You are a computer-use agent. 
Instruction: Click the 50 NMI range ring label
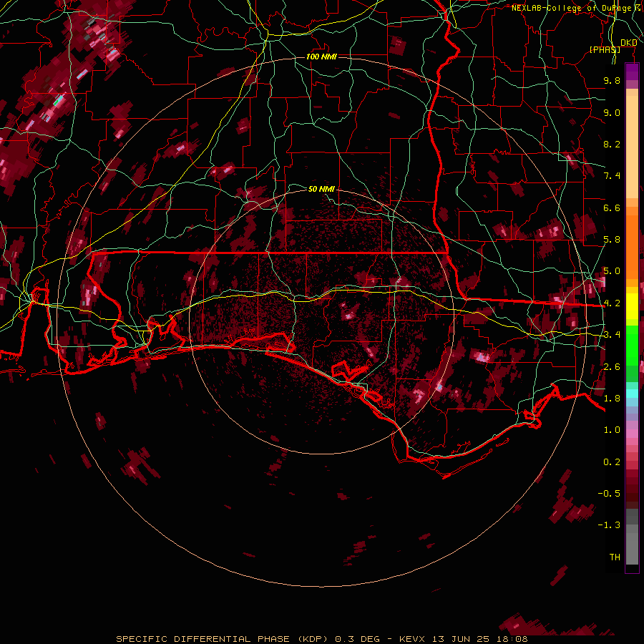click(321, 189)
